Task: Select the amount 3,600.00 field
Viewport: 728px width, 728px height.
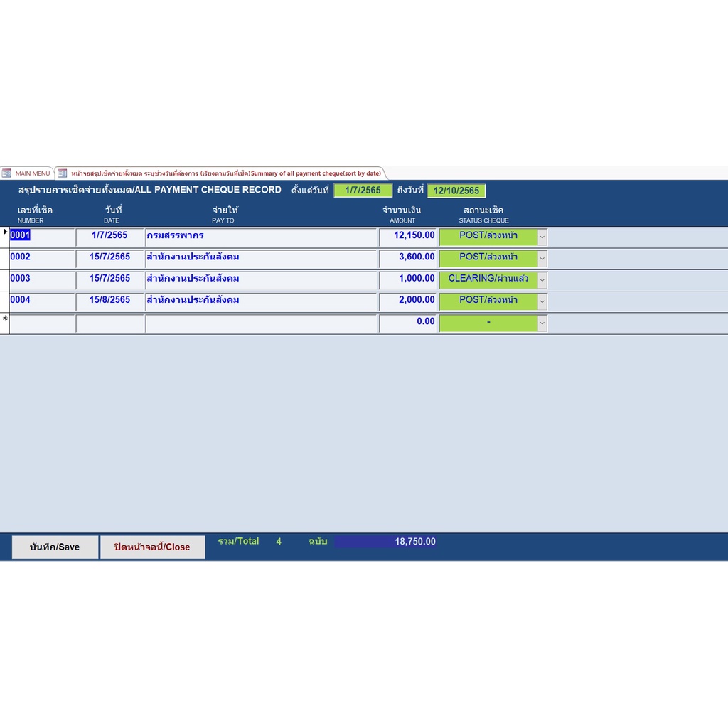Action: coord(407,257)
